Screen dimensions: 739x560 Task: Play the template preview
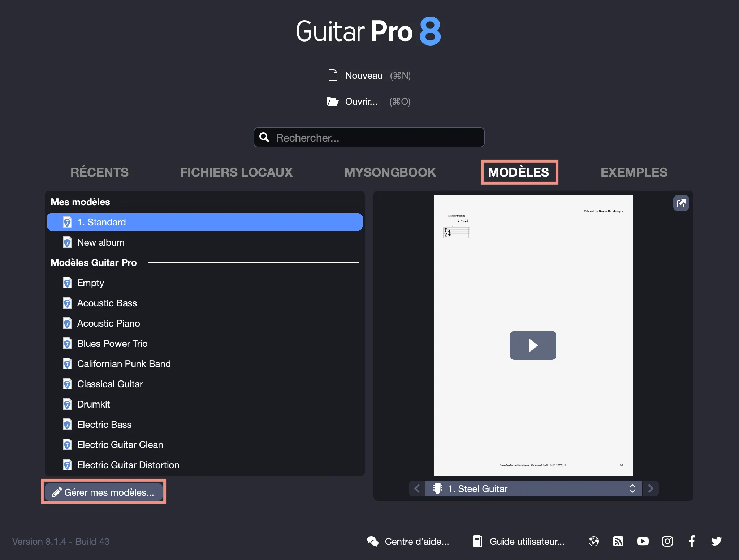click(533, 345)
